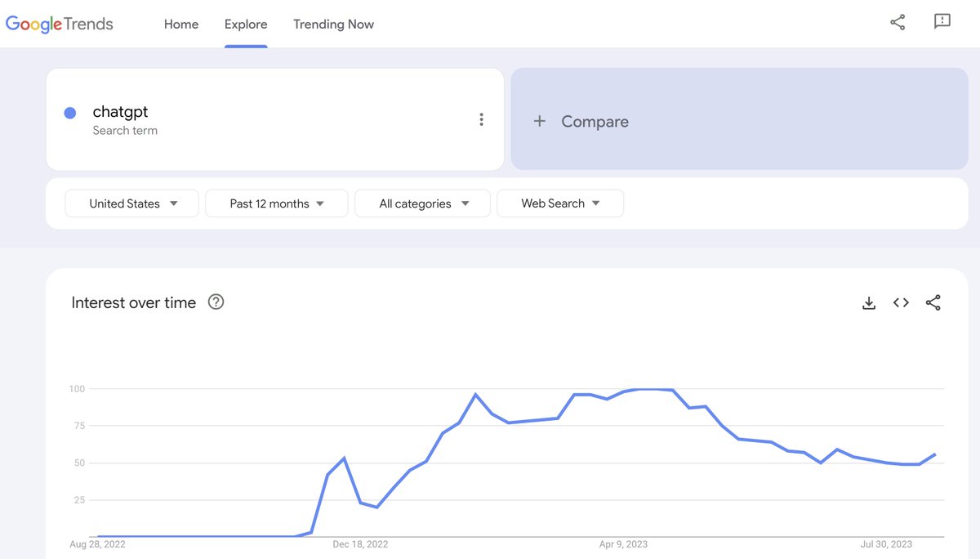Click the plus icon in Compare
Screen dimensions: 980x559
click(x=539, y=121)
